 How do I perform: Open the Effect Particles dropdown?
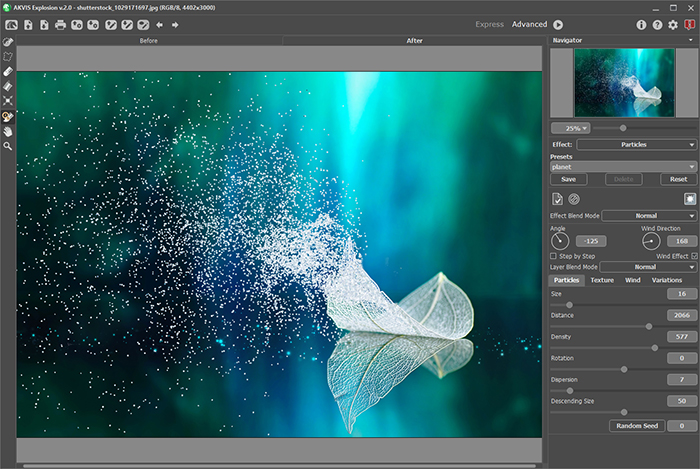point(636,145)
